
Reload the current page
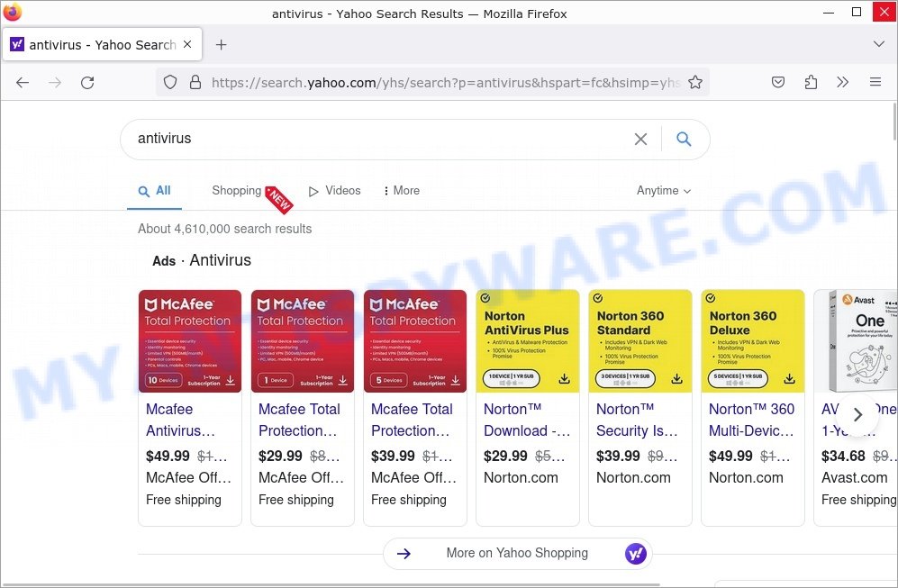tap(87, 83)
